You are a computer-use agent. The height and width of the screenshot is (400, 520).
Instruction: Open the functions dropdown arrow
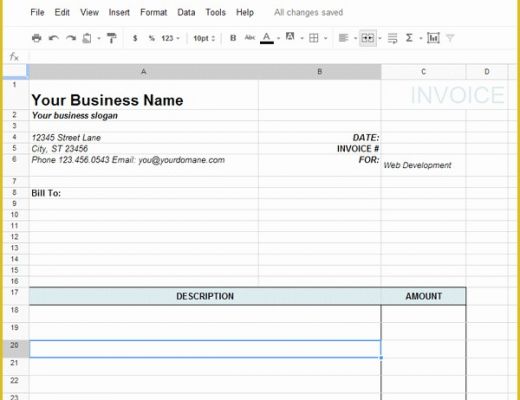[421, 38]
